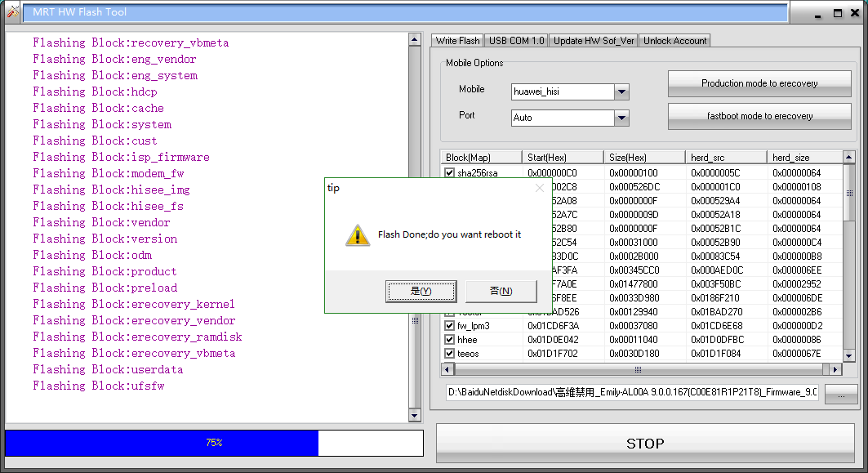Click the herd_size column header
The image size is (868, 473).
805,158
